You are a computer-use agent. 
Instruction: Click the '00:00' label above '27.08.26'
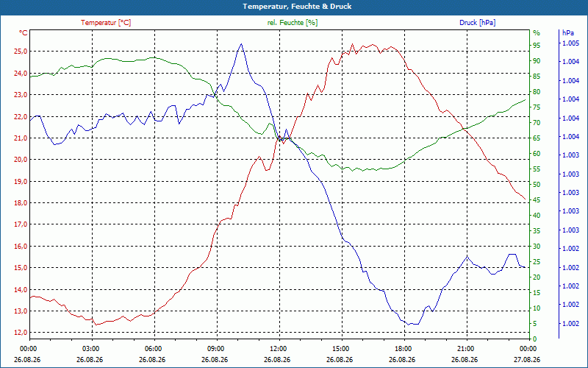click(x=527, y=348)
